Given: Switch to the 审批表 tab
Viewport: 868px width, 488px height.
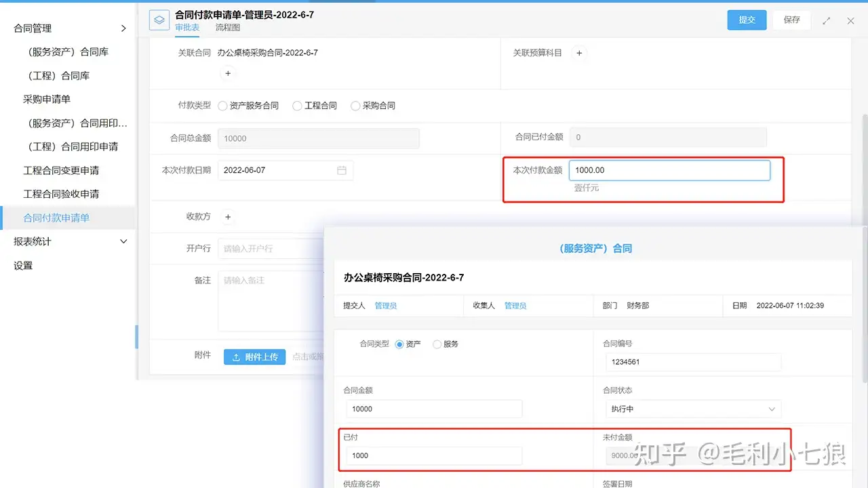Looking at the screenshot, I should 187,28.
